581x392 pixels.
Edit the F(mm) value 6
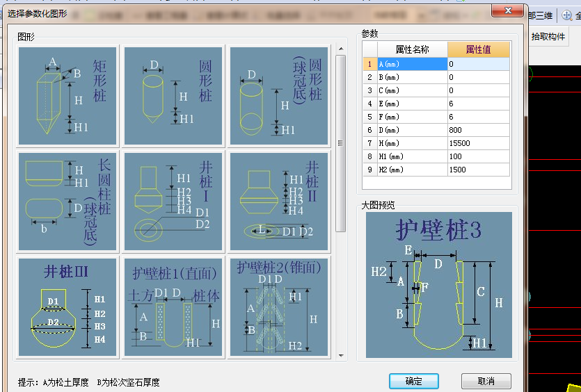coord(478,117)
